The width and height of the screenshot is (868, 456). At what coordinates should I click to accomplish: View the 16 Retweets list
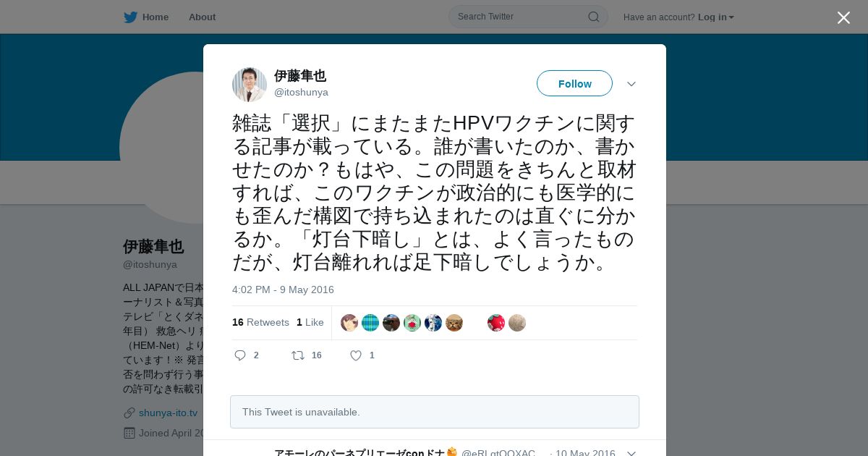(x=260, y=322)
